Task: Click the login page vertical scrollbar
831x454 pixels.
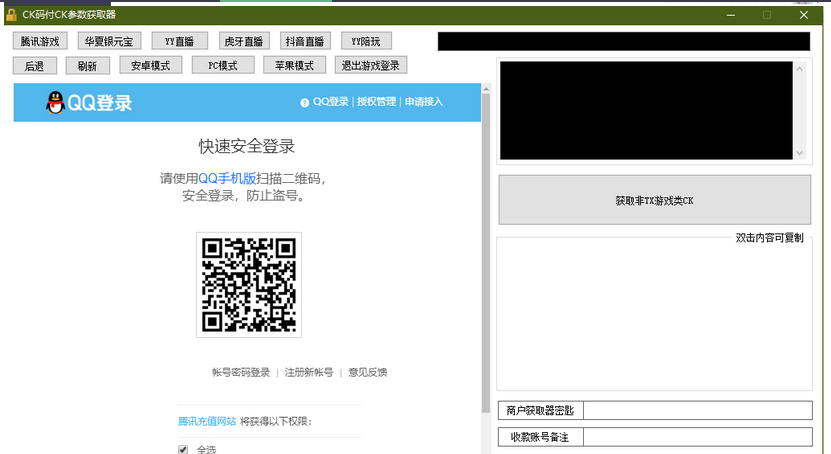Action: 486,253
